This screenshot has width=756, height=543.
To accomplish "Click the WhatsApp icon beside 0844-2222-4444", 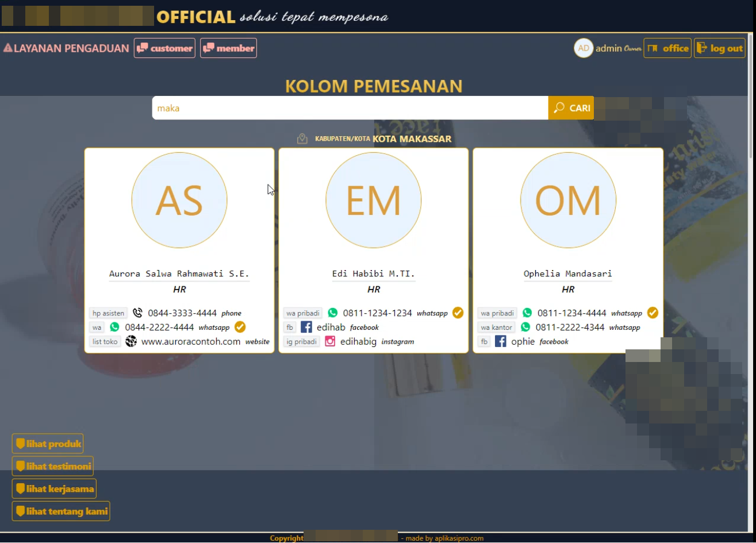I will [114, 327].
